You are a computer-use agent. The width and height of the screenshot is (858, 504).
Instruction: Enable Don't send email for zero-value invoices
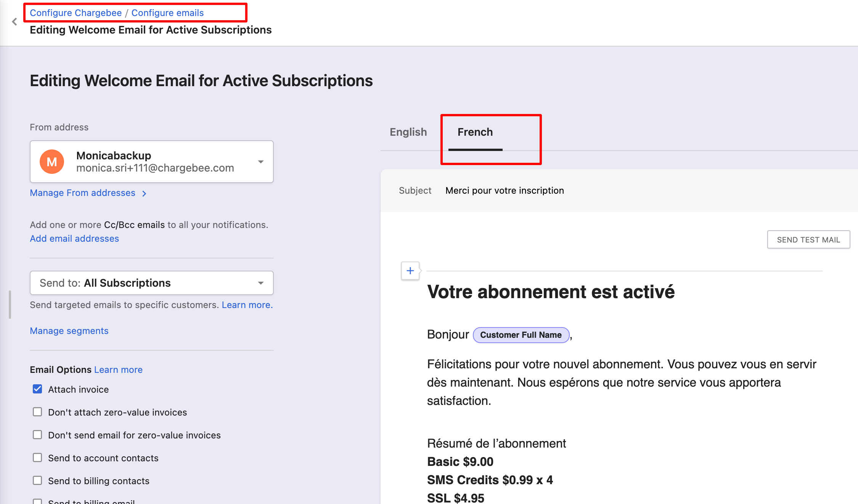tap(37, 435)
